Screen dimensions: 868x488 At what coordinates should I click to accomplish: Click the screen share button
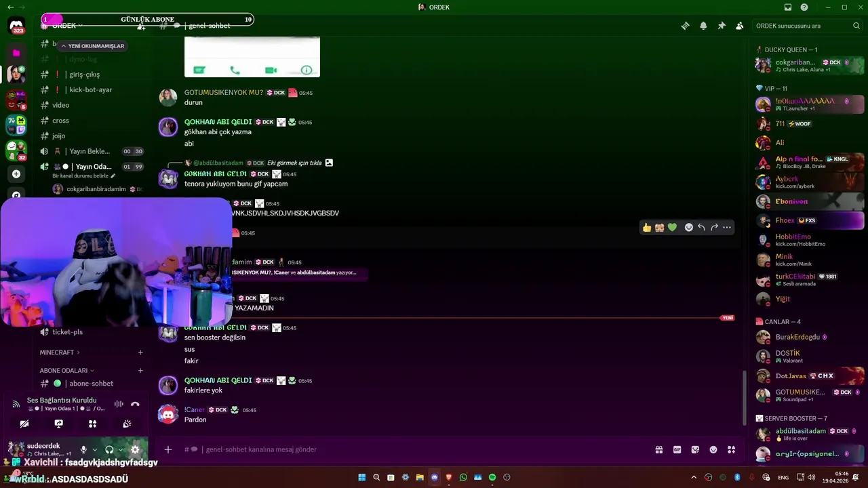pyautogui.click(x=58, y=424)
